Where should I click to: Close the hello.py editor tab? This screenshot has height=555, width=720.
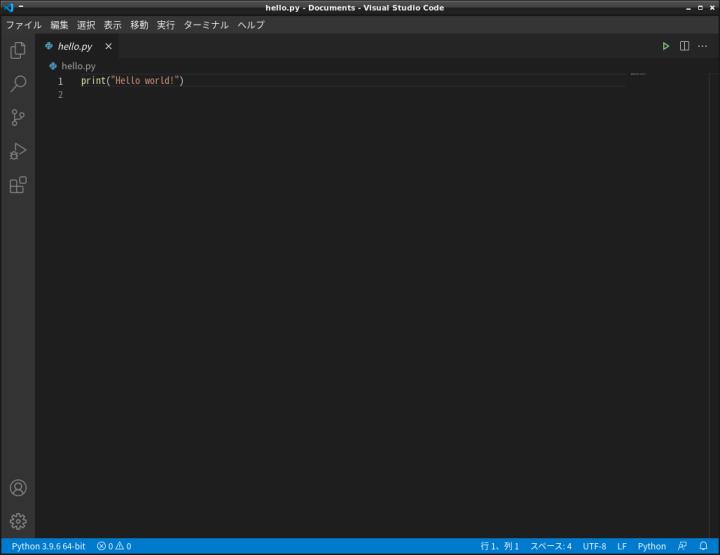coord(108,46)
